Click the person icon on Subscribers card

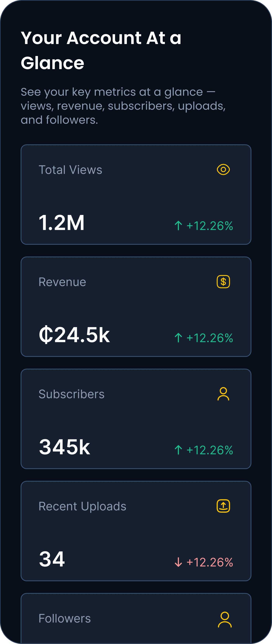click(223, 394)
